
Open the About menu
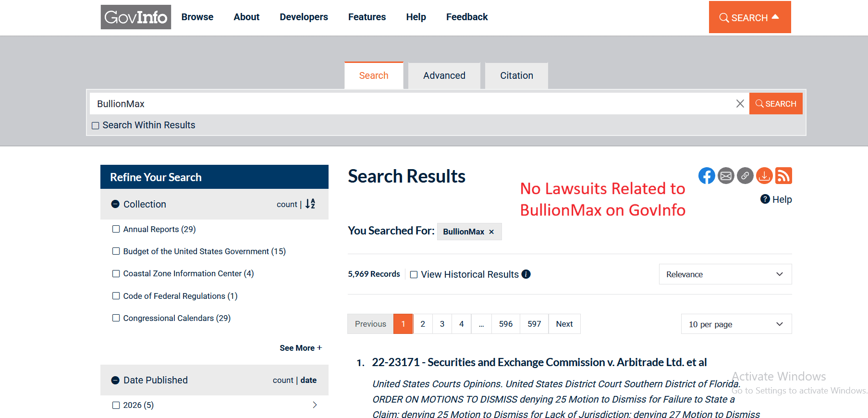click(x=246, y=17)
